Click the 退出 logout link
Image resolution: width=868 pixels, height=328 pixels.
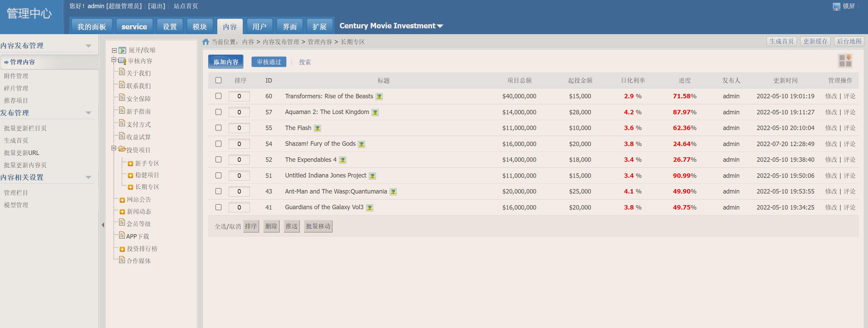click(x=156, y=6)
